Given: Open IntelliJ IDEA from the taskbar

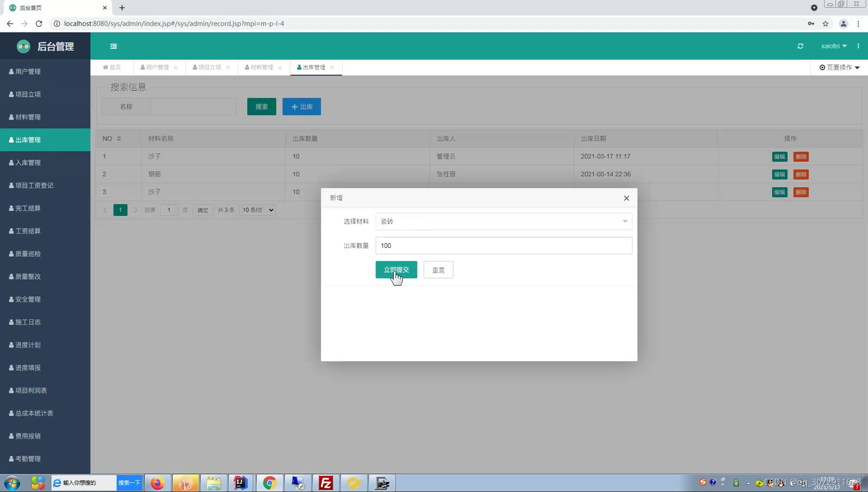Looking at the screenshot, I should click(x=241, y=483).
